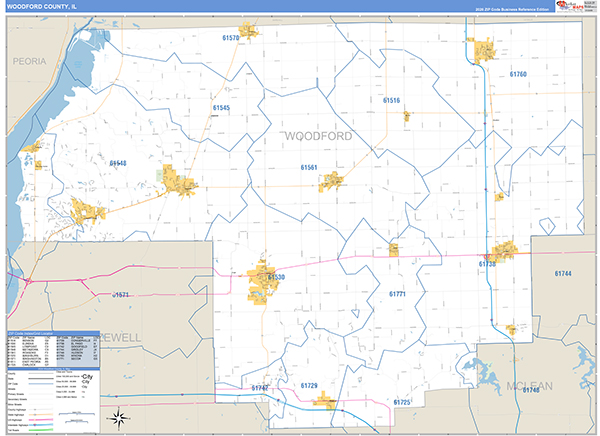The image size is (600, 436).
Task: Click ZIP code label 61760
Action: pos(518,74)
